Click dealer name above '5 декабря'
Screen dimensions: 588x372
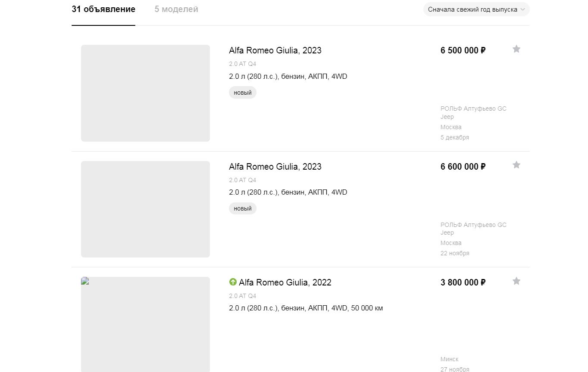(473, 112)
